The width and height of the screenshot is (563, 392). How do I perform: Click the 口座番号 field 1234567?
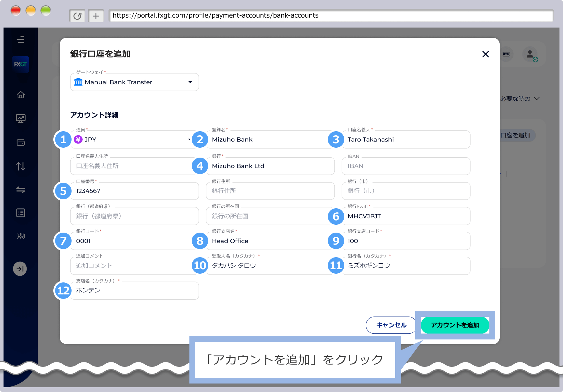tap(135, 191)
